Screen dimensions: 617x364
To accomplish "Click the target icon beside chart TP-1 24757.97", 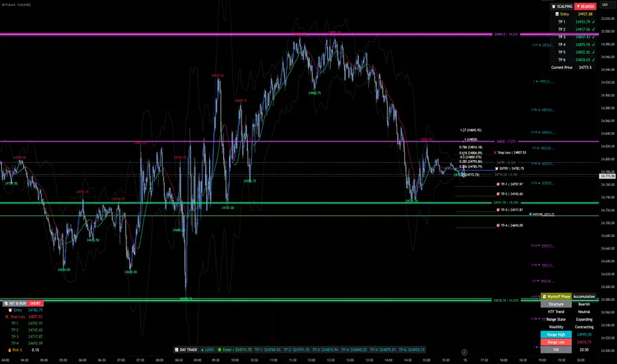I will click(x=498, y=184).
